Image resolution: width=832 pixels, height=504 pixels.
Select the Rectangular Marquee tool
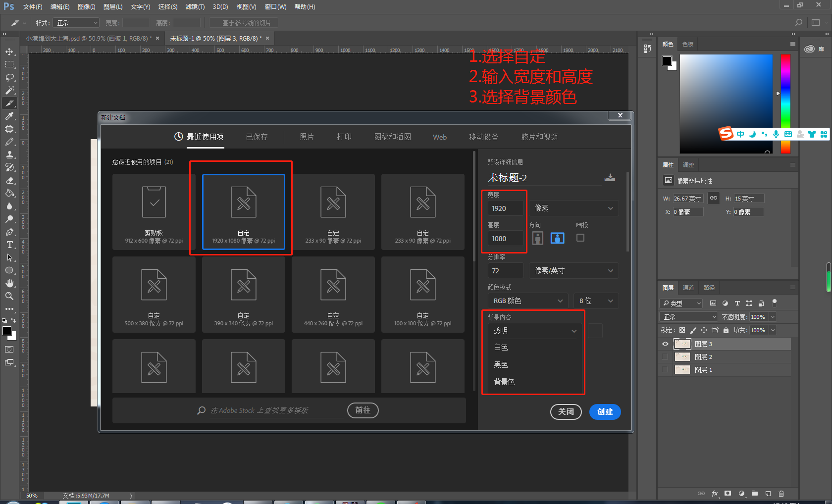tap(9, 64)
